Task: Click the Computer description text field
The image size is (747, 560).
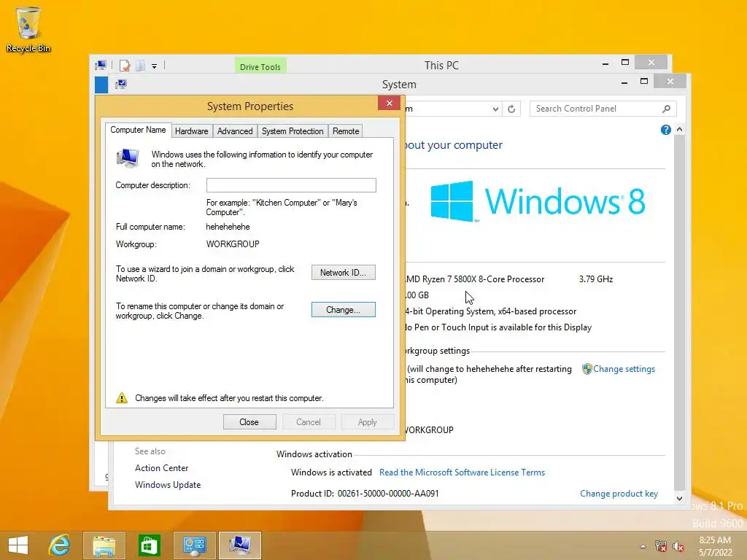Action: [x=291, y=185]
